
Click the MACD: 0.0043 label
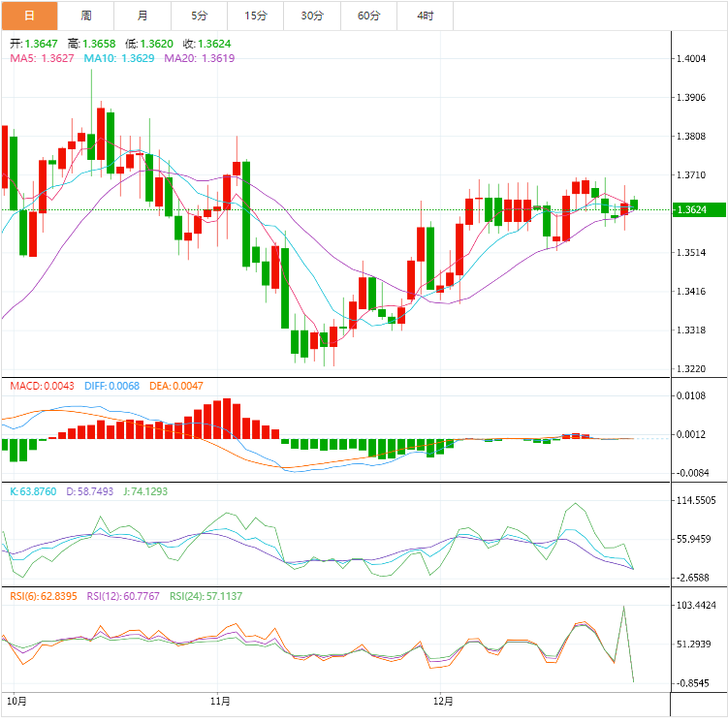(x=43, y=386)
